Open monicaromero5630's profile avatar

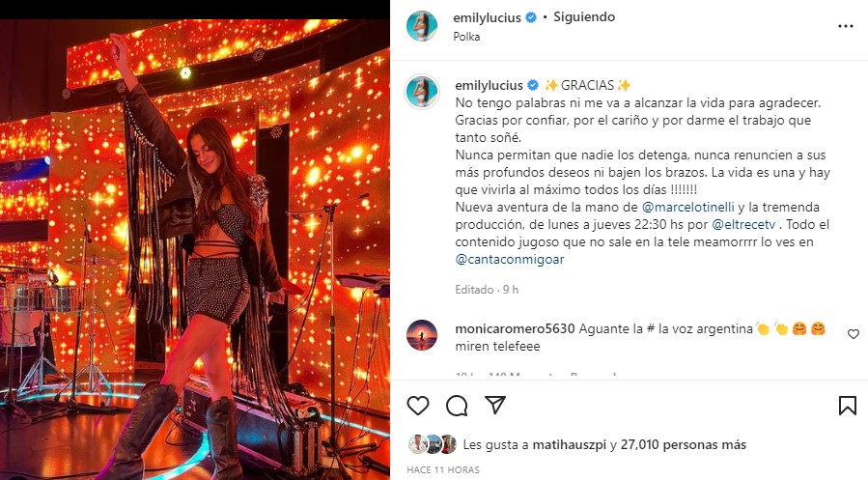[x=422, y=335]
